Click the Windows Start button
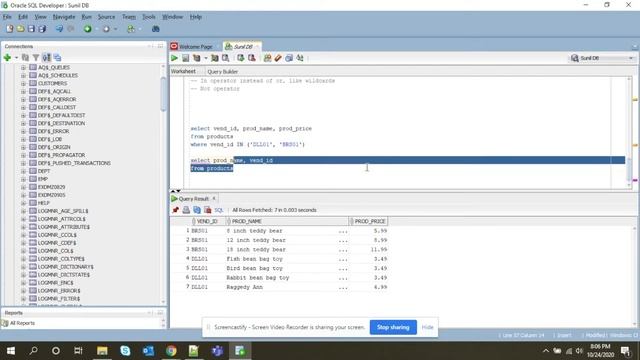 (x=11, y=351)
